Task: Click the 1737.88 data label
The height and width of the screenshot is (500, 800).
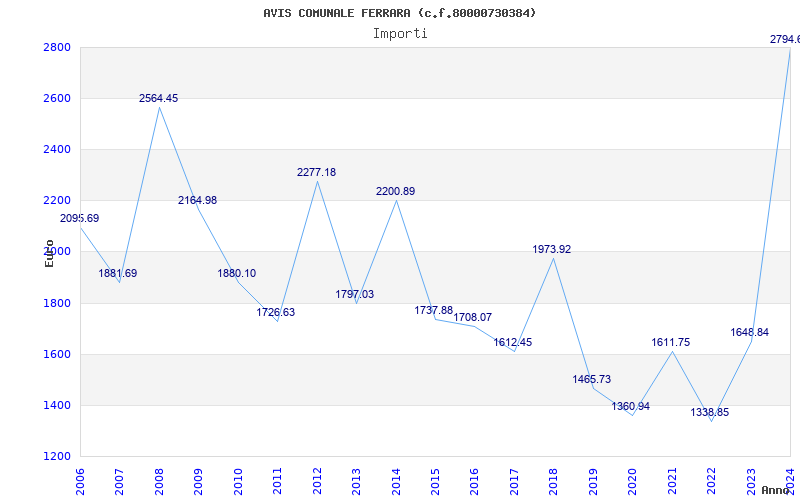Action: [434, 311]
